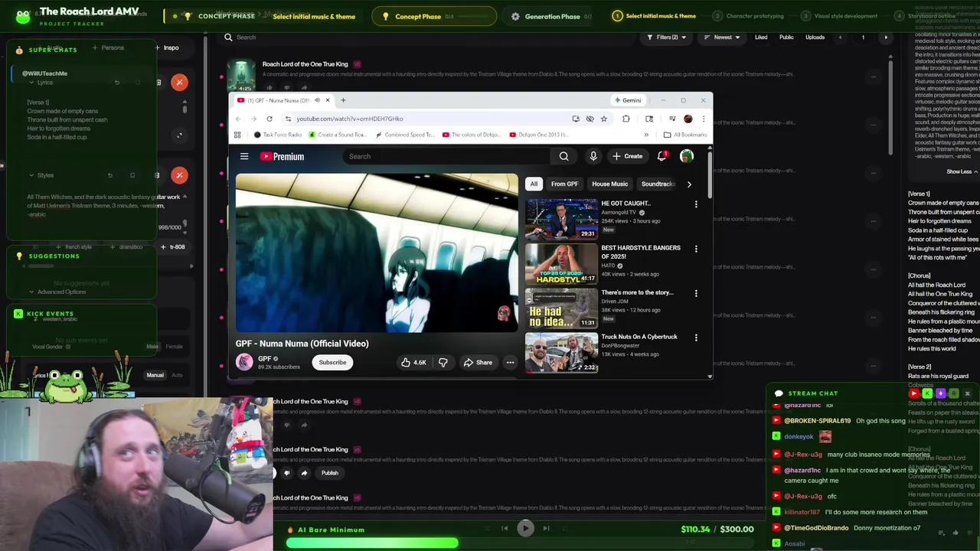Toggle the Public filter in the library
Image resolution: width=980 pixels, height=551 pixels.
(786, 37)
